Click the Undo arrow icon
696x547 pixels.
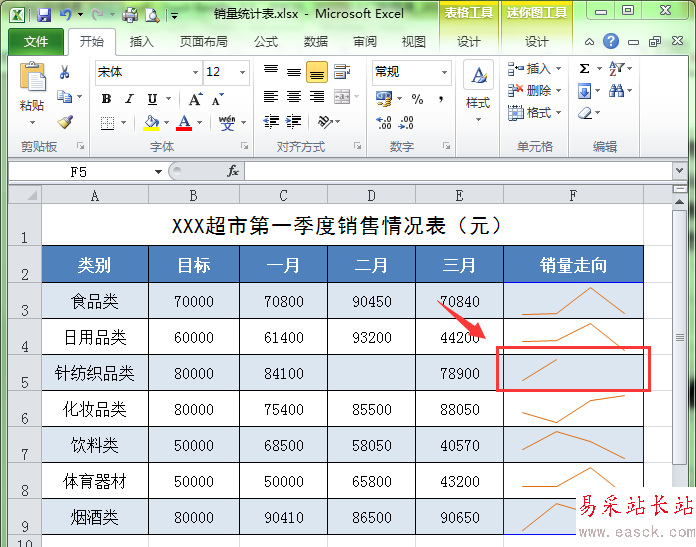66,15
